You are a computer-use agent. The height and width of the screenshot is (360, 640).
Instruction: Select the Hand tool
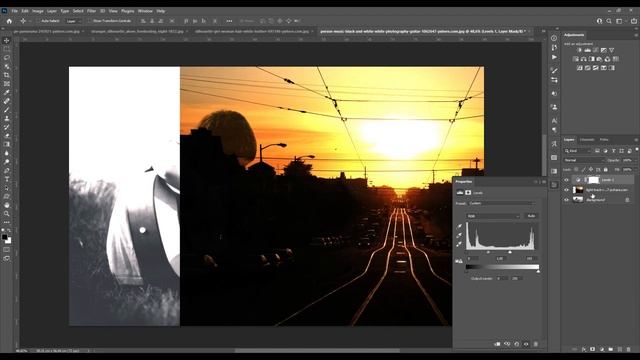(7, 205)
